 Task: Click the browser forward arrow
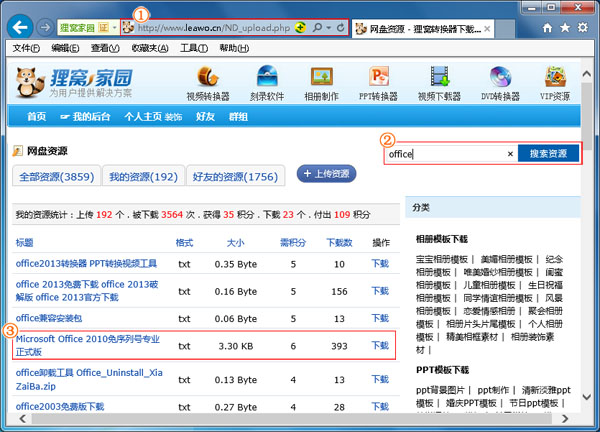45,28
